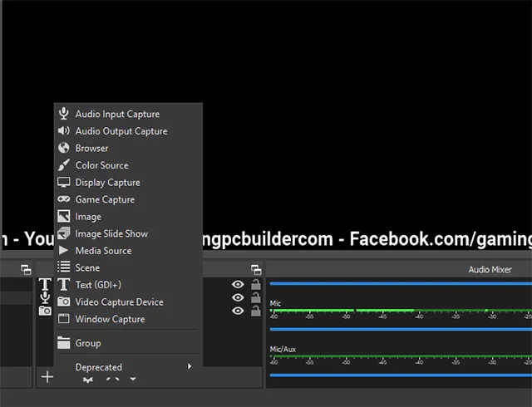532x407 pixels.
Task: Lock the microphone source row
Action: pyautogui.click(x=256, y=297)
